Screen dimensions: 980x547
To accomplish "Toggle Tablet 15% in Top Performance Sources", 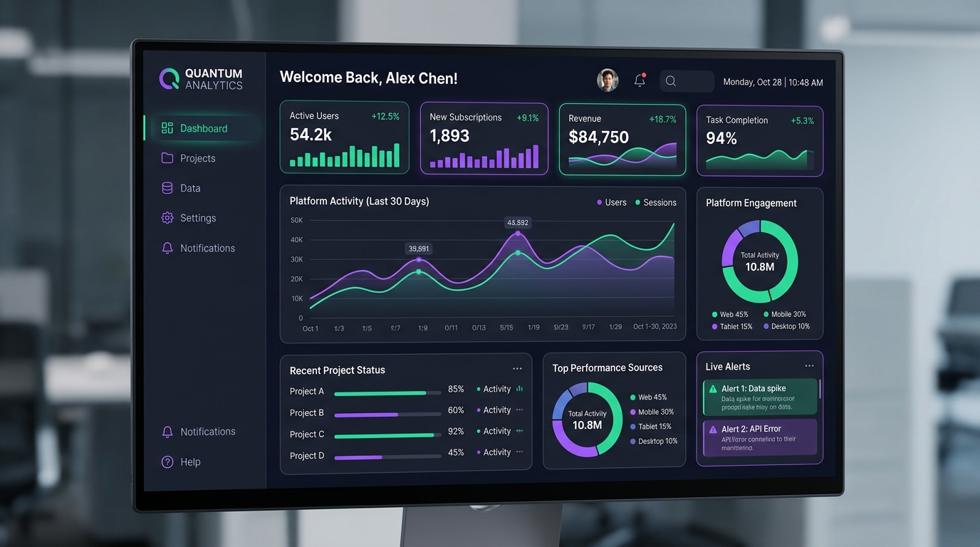I will (650, 427).
